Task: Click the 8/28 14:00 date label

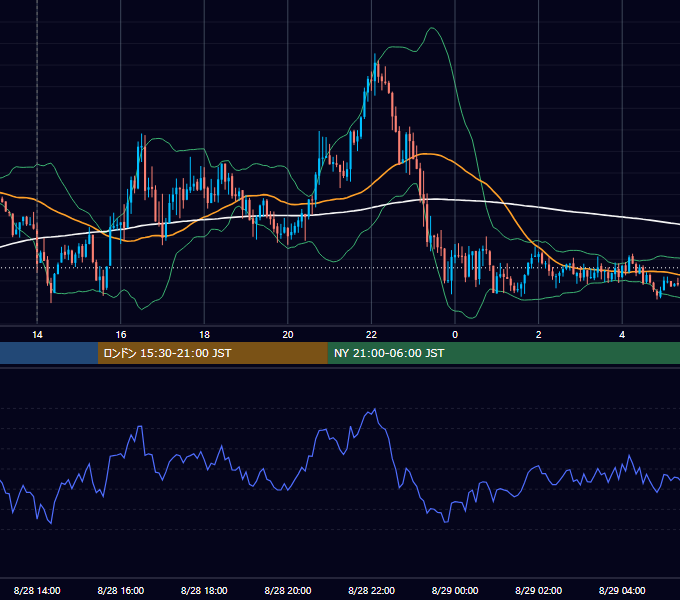Action: coord(37,590)
